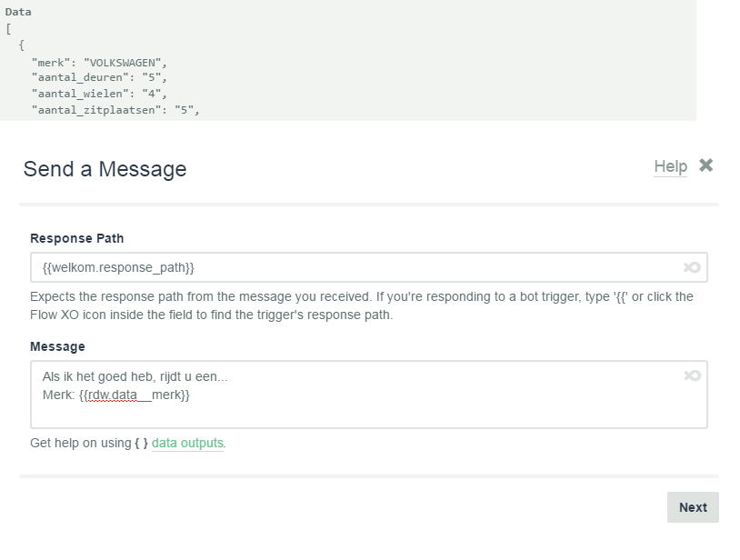Click the Flow XO icon in Message field

point(692,375)
